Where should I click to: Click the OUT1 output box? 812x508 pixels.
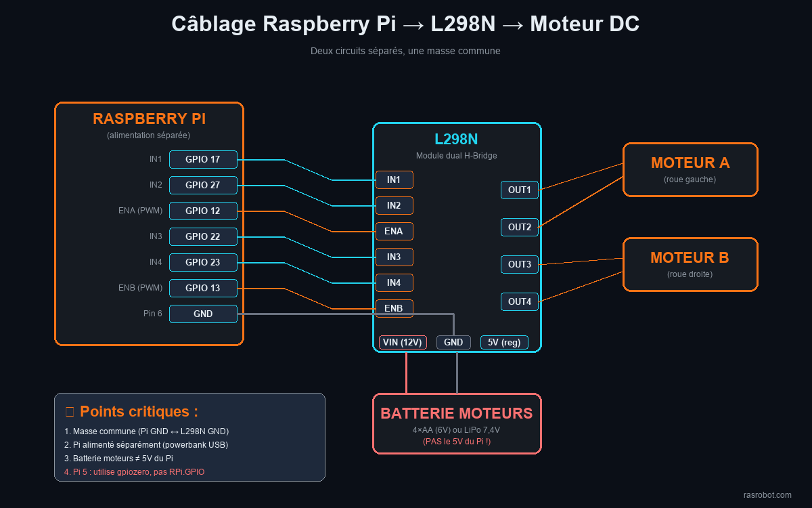tap(520, 190)
